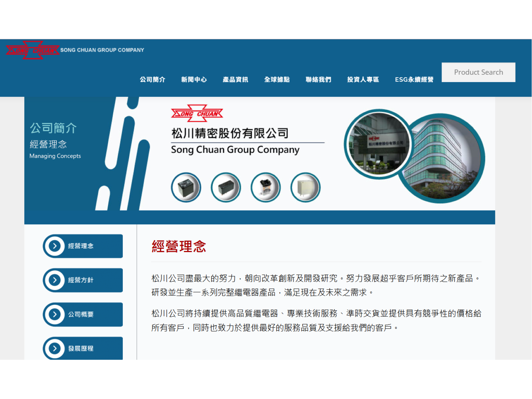The width and height of the screenshot is (532, 399).
Task: Click the red 經營理念 page heading
Action: pos(179,247)
